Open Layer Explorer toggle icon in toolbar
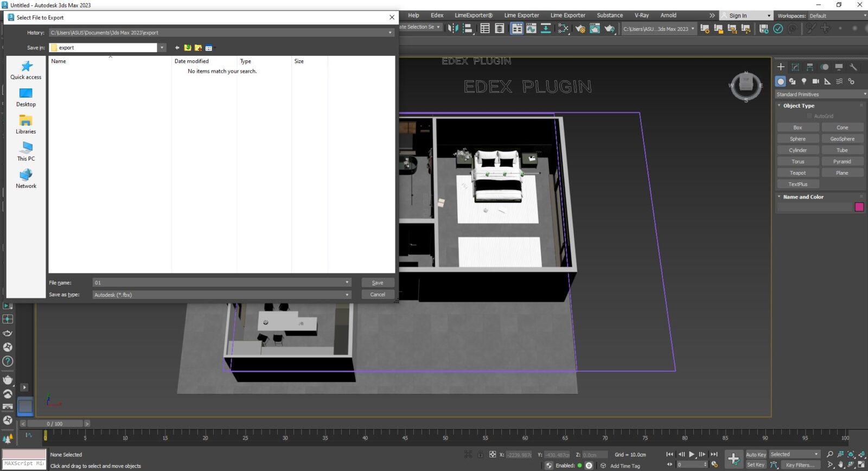 tap(500, 28)
